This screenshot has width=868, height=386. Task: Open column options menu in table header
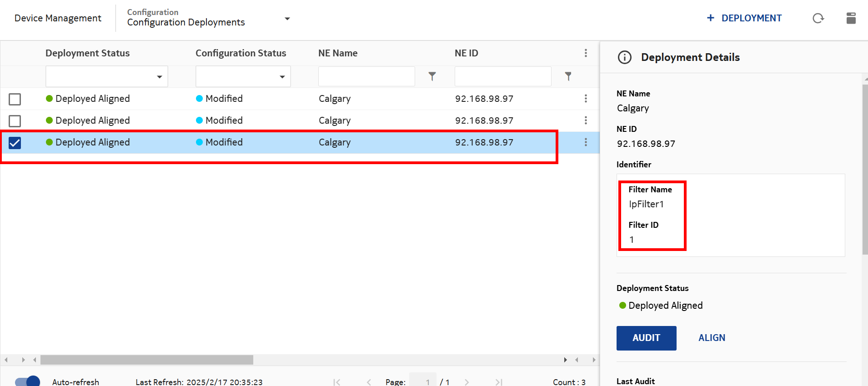pos(586,53)
